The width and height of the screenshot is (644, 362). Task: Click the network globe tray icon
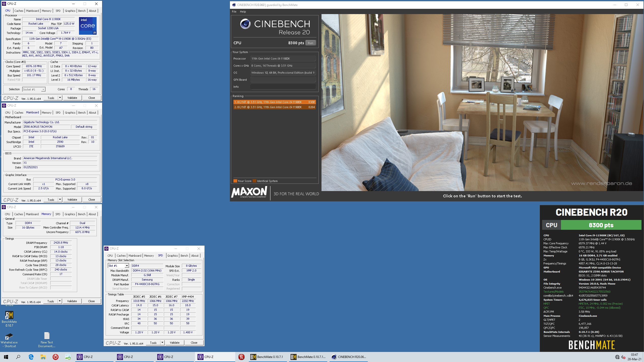click(617, 357)
